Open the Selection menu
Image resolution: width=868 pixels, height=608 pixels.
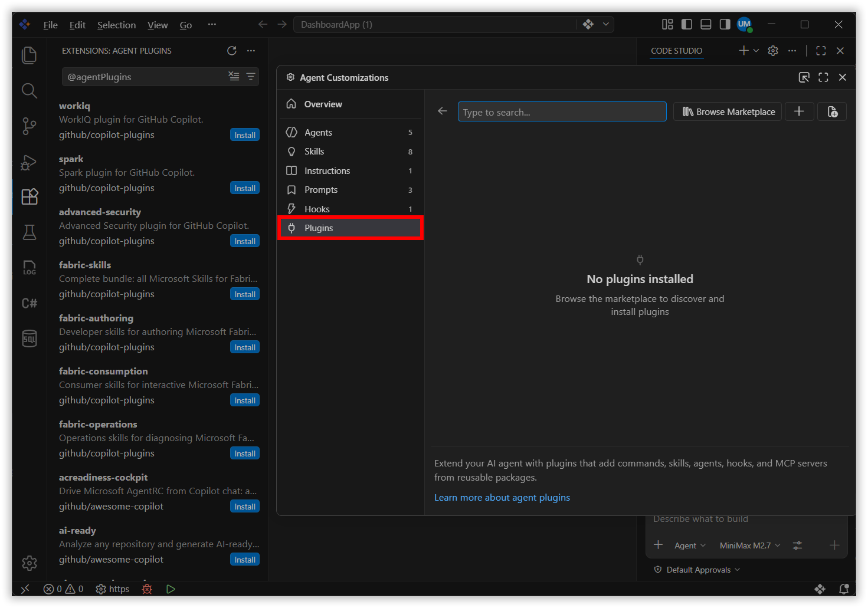pyautogui.click(x=116, y=25)
